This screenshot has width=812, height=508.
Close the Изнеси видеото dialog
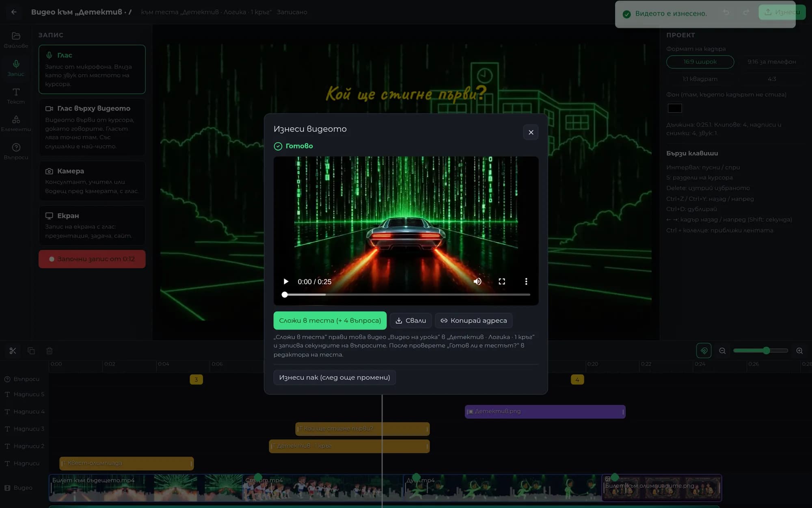point(531,132)
